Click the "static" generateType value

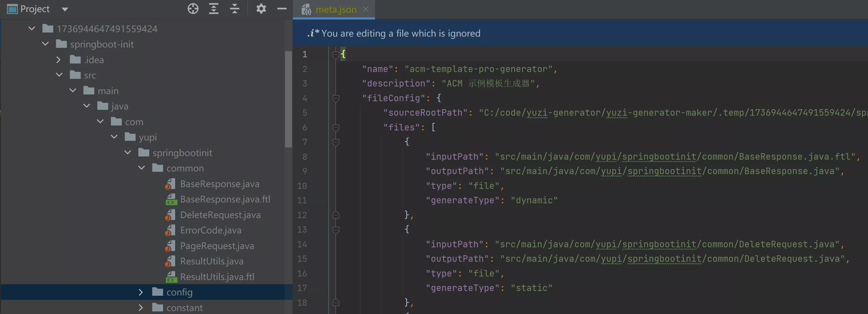click(531, 288)
